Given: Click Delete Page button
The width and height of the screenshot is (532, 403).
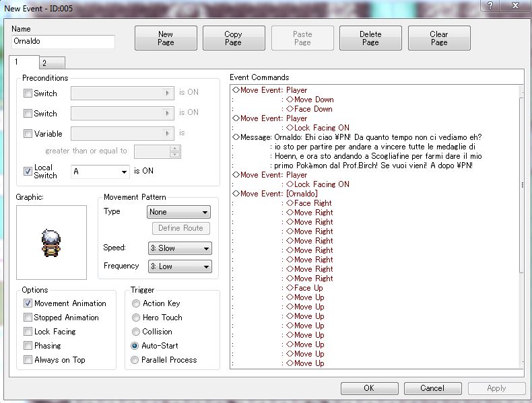Looking at the screenshot, I should coord(370,38).
